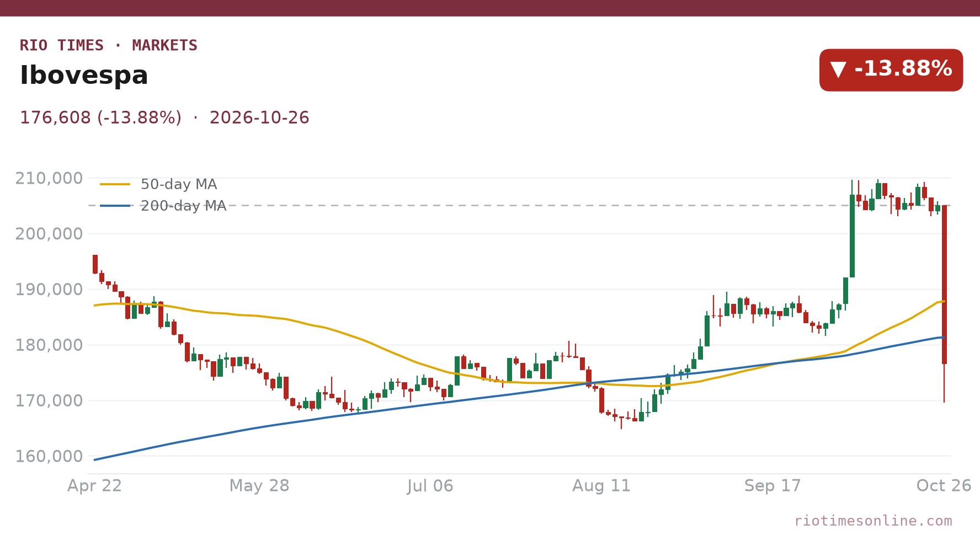
Task: Open the riotimesonline.com source link
Action: [x=873, y=521]
